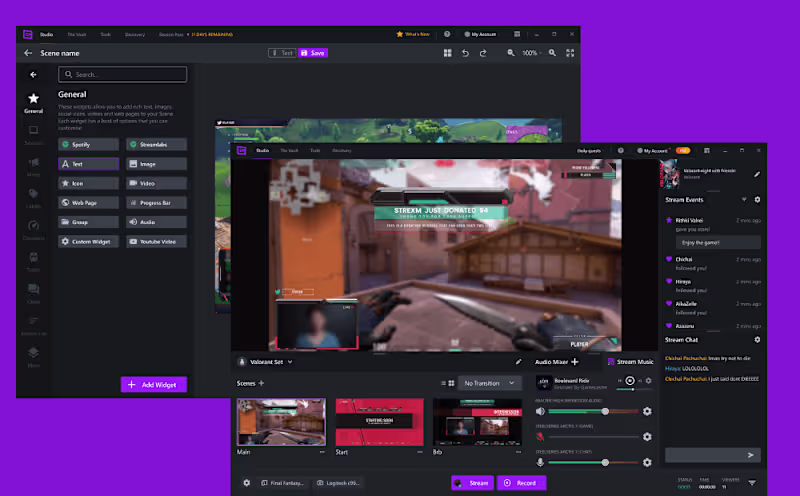Click the purple Save button
800x496 pixels.
pos(313,53)
